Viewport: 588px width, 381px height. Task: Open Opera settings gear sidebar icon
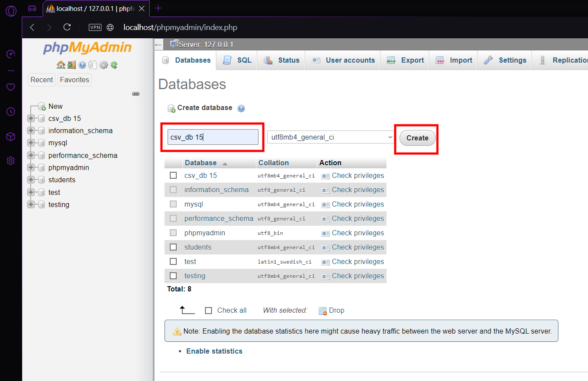pyautogui.click(x=11, y=161)
